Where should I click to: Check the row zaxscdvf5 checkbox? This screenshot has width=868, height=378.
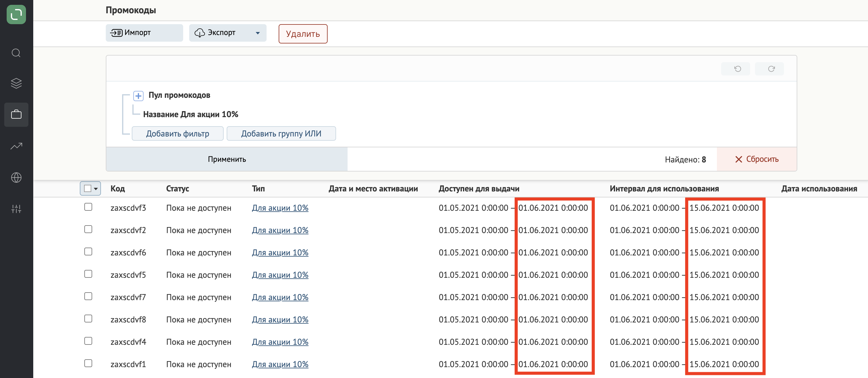pyautogui.click(x=88, y=274)
